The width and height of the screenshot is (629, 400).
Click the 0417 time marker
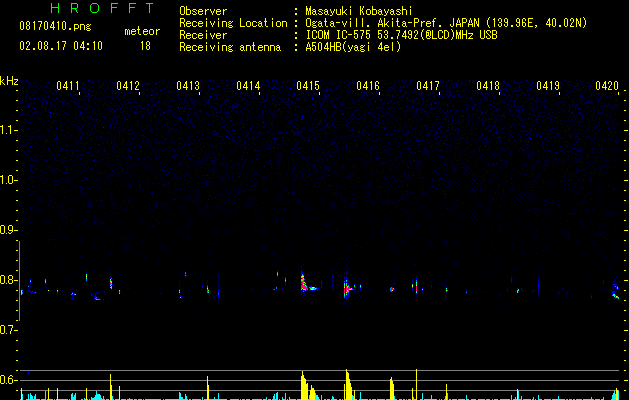coord(428,86)
